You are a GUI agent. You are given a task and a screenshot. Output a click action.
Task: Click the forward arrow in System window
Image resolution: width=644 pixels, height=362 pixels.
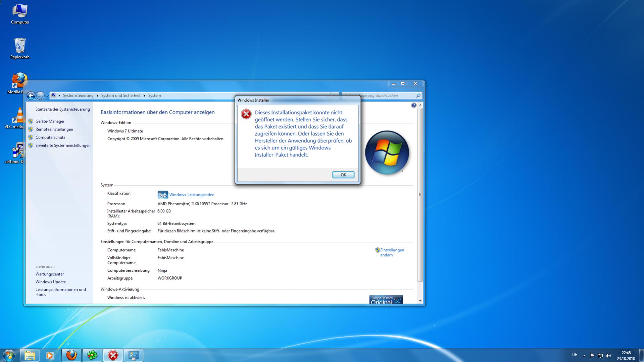tap(40, 96)
